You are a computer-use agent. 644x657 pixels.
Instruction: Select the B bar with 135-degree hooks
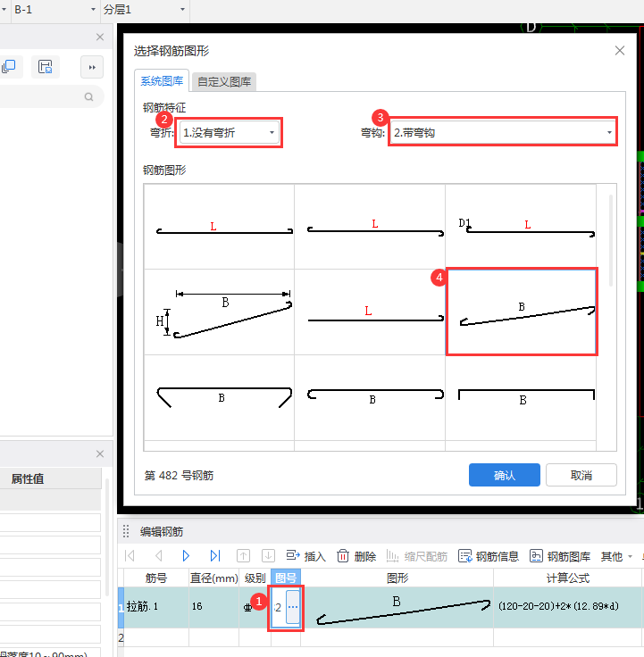219,397
